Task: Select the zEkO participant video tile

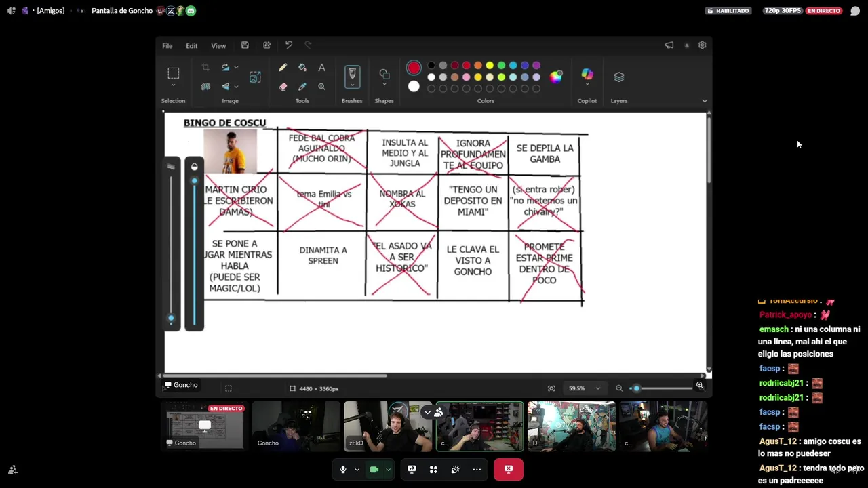Action: 387,426
